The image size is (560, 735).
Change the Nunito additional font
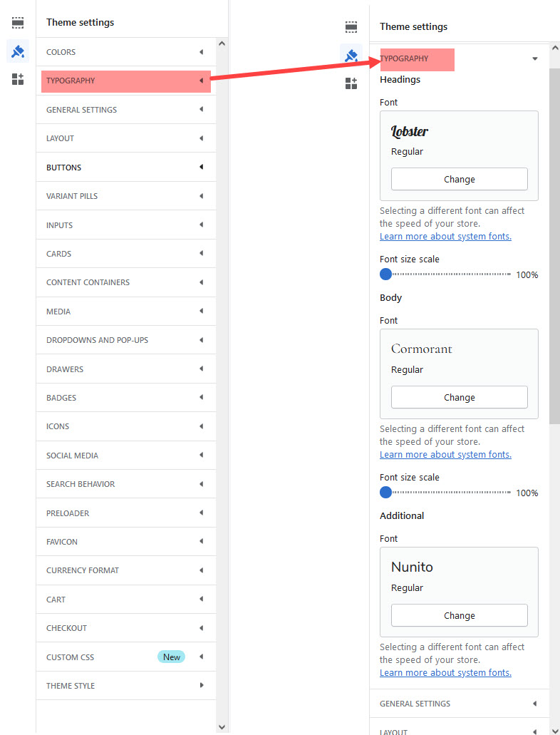pos(459,615)
